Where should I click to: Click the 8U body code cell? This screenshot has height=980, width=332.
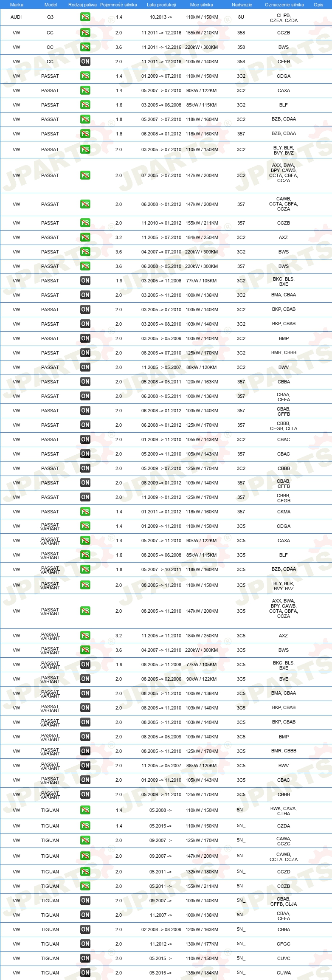241,17
